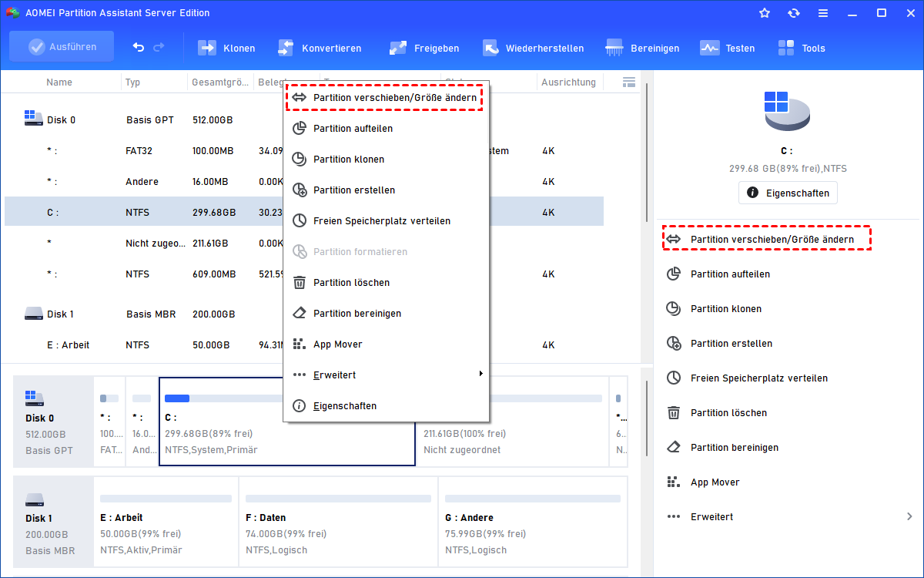
Task: Click the Ausführen apply button
Action: 62,47
